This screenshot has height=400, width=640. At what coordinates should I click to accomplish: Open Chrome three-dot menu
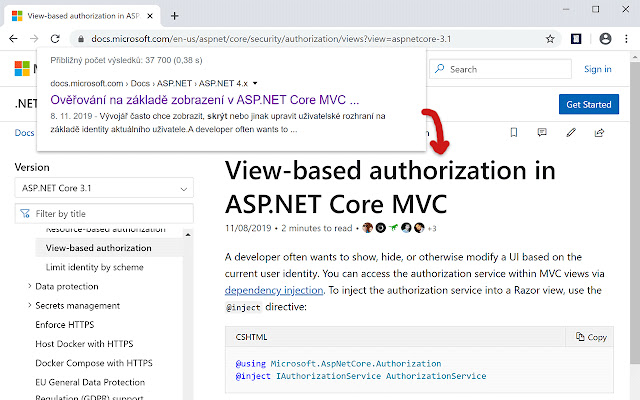pos(627,39)
